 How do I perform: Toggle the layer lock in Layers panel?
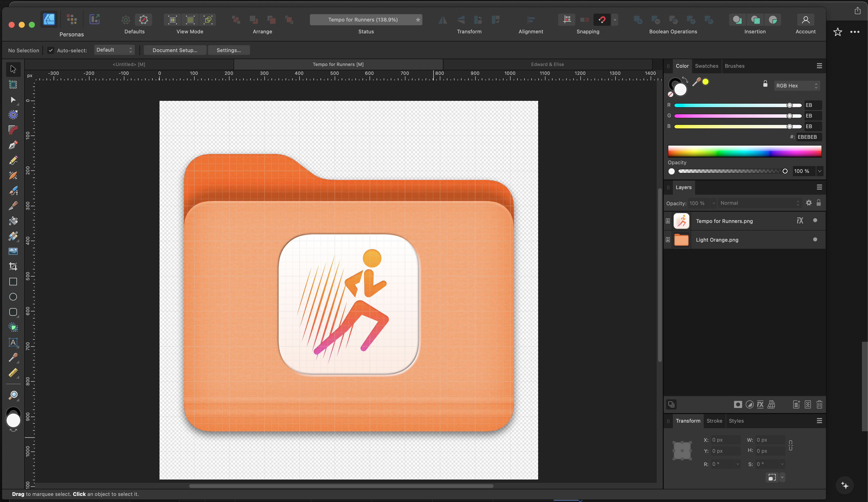(x=819, y=202)
